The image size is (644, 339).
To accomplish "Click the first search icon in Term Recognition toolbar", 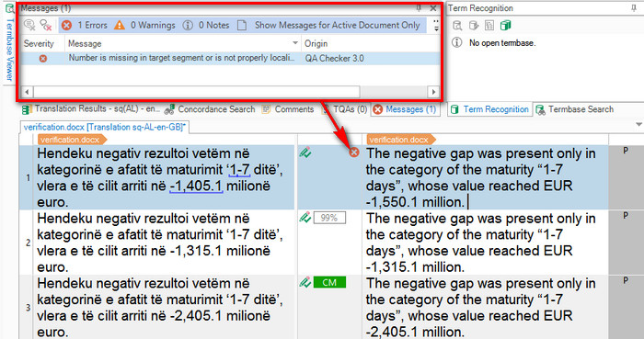I will [457, 26].
